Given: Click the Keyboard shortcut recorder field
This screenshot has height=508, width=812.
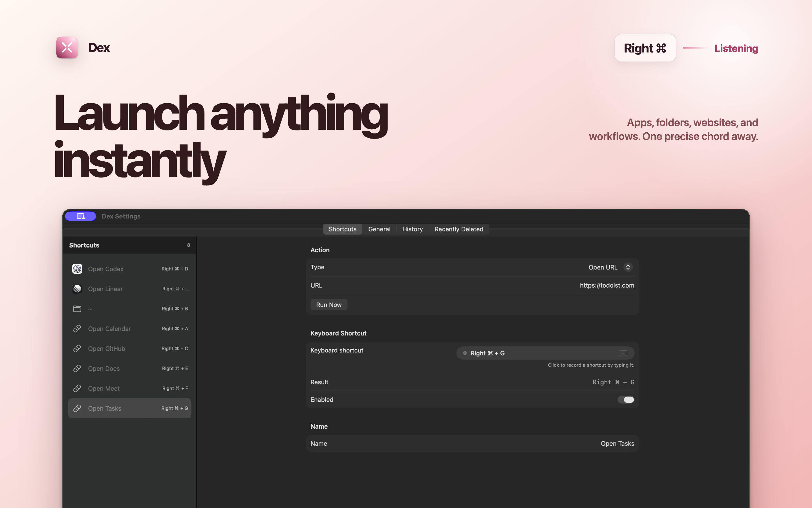Looking at the screenshot, I should click(545, 353).
